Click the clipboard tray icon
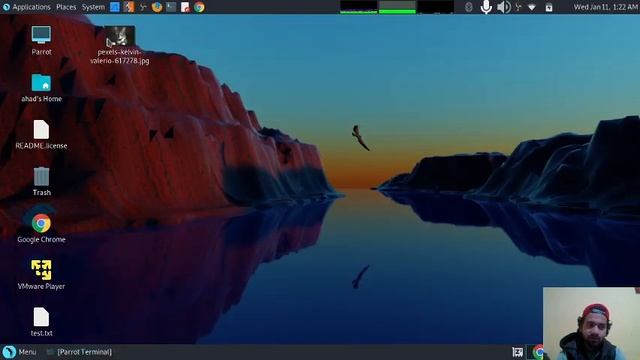 [549, 7]
